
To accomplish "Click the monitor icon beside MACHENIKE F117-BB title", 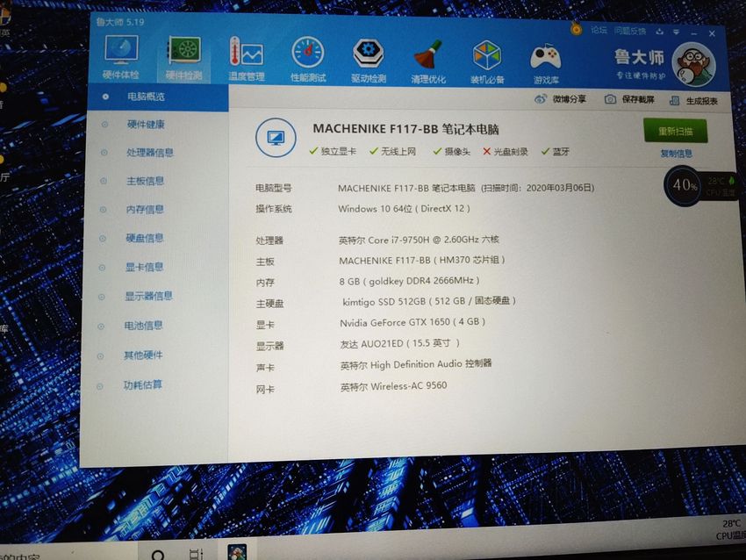I will 276,138.
